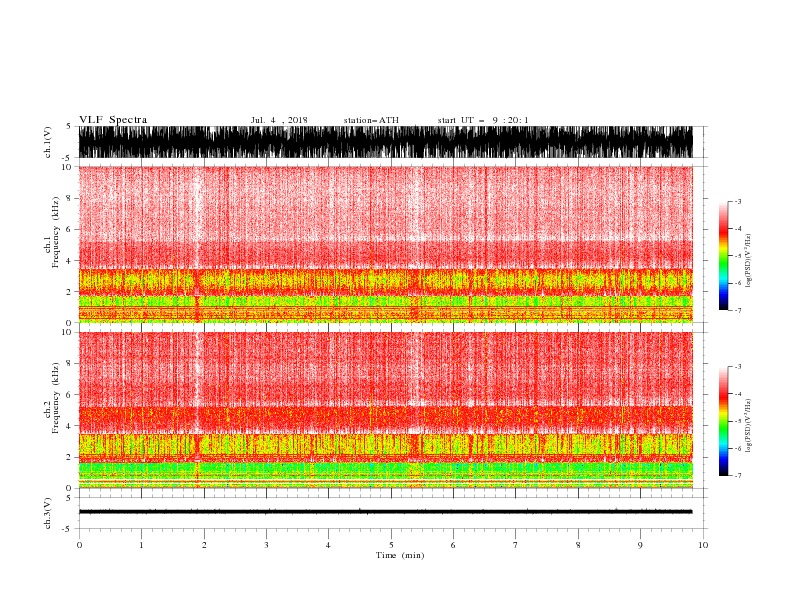Click the "-5" voltage tick on ch.1 waveform axis
The height and width of the screenshot is (612, 792).
pyautogui.click(x=68, y=157)
